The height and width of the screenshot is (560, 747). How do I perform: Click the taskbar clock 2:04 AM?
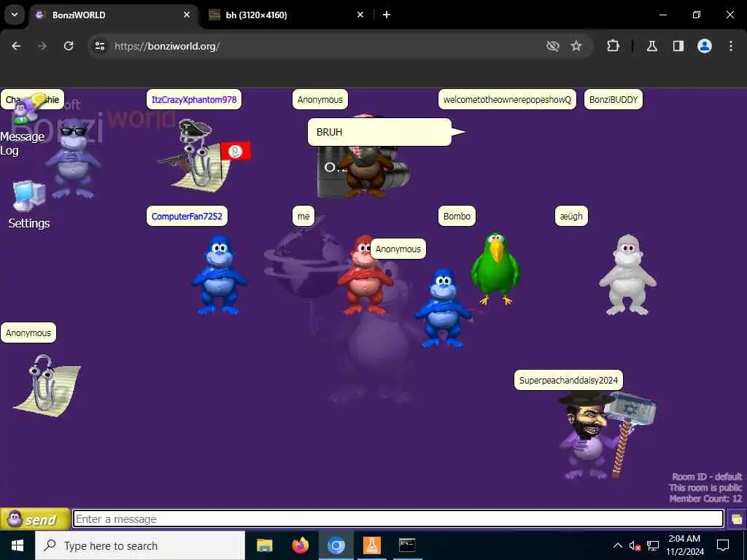tap(684, 545)
